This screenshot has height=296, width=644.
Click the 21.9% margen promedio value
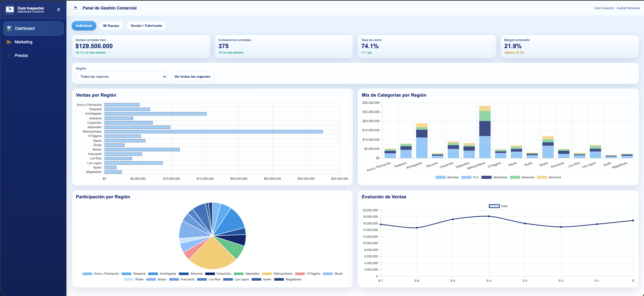coord(513,46)
